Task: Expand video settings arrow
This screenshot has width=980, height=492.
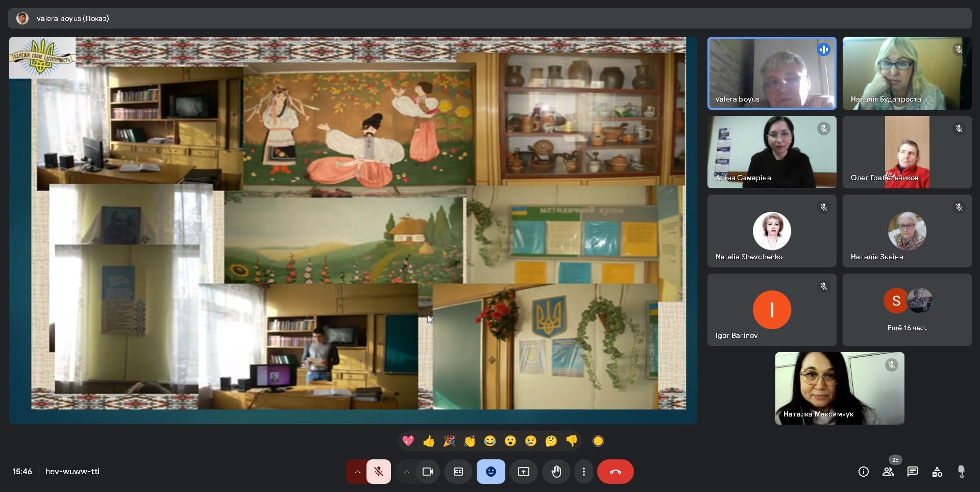Action: [406, 472]
